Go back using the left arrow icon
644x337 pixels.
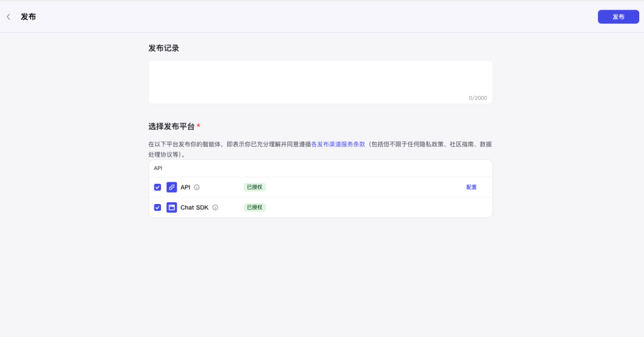pyautogui.click(x=8, y=17)
